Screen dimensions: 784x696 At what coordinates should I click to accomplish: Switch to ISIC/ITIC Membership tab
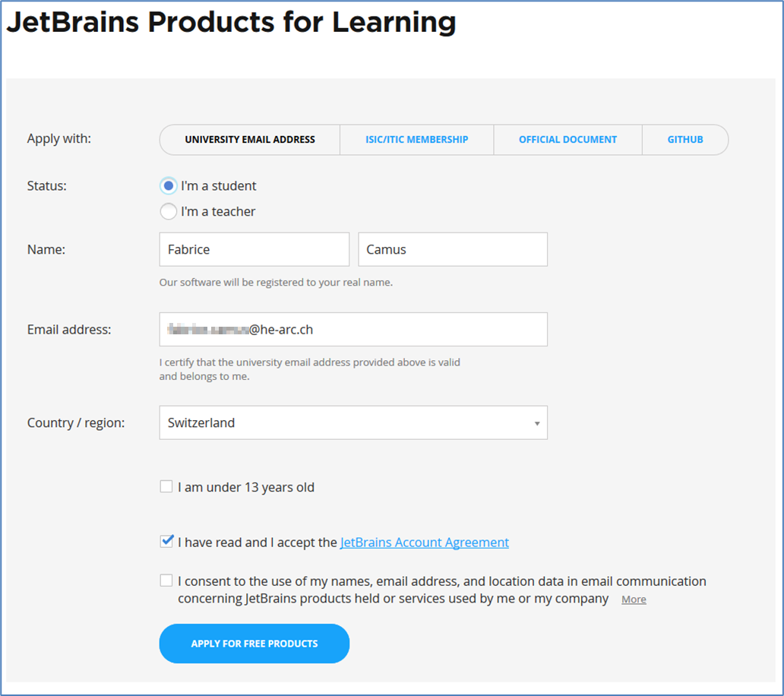[416, 140]
